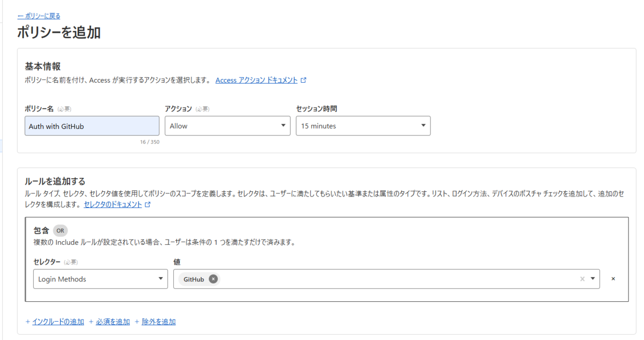The width and height of the screenshot is (644, 340).
Task: Click the ポリシーを追加 page heading
Action: (59, 32)
